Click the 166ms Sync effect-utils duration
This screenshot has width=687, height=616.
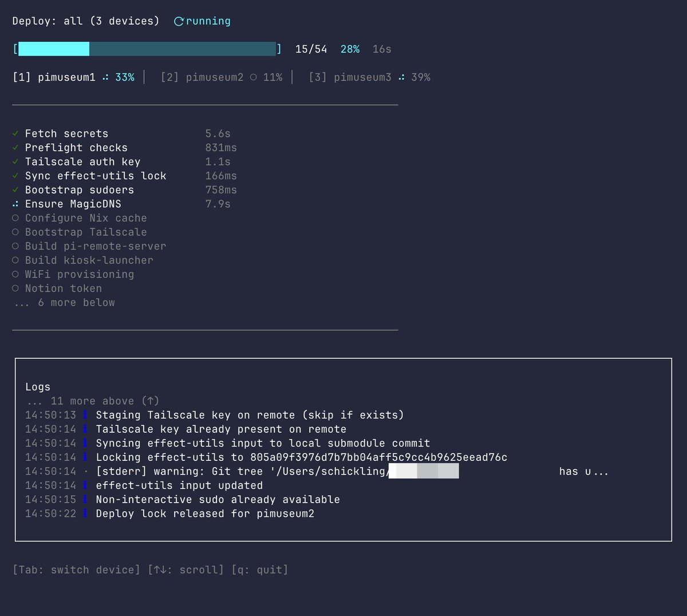tap(221, 176)
